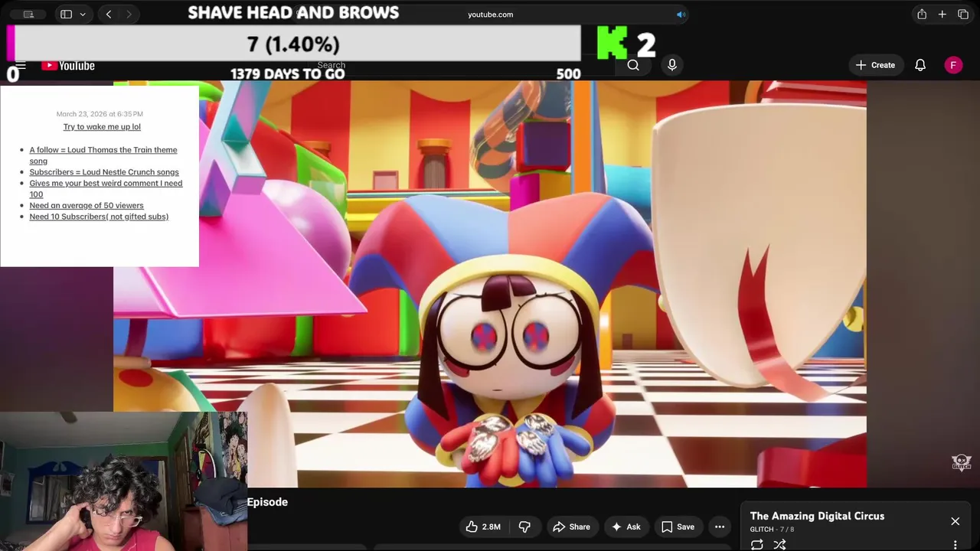Image resolution: width=980 pixels, height=551 pixels.
Task: Select the 'Need an average of 50 viewers' line
Action: (x=87, y=206)
